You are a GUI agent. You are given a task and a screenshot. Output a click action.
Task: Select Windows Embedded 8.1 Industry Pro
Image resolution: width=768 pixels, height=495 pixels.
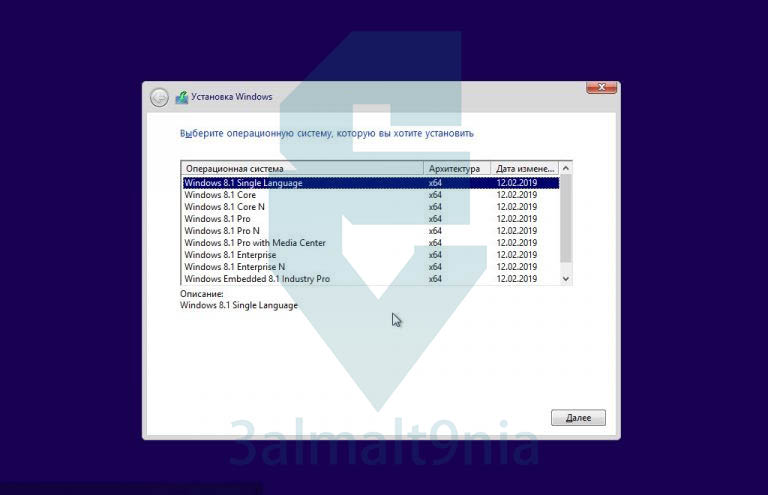pyautogui.click(x=371, y=279)
